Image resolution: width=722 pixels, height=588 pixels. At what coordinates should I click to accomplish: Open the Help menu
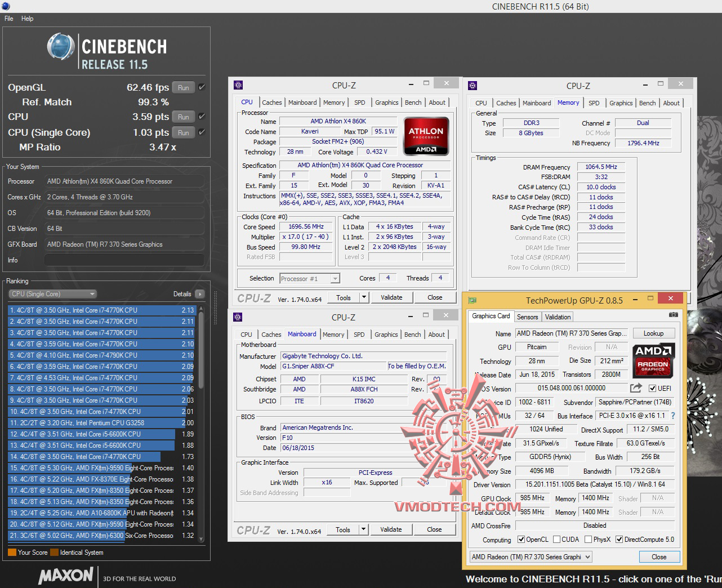tap(28, 19)
